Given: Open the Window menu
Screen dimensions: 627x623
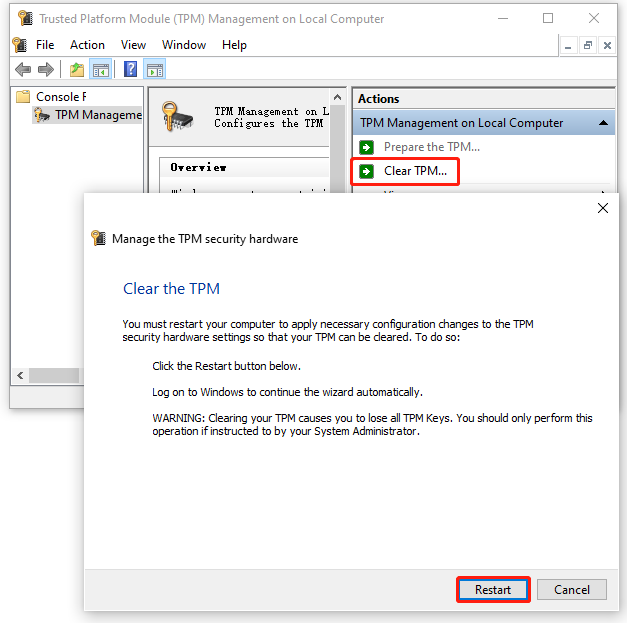Looking at the screenshot, I should pos(184,45).
